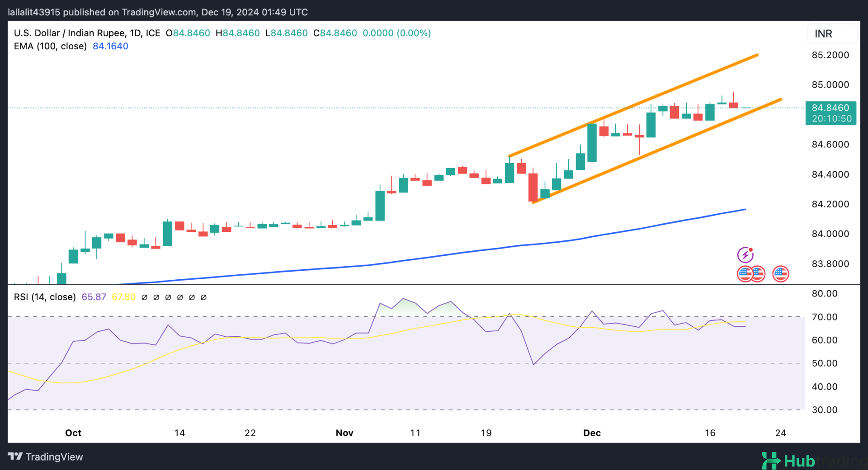The height and width of the screenshot is (470, 868).
Task: Click the 85.2000 price axis label
Action: click(830, 55)
